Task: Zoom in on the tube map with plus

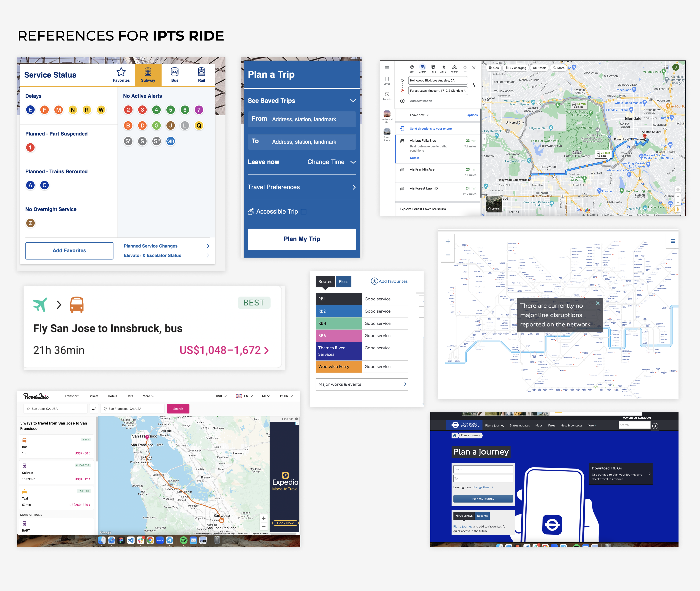Action: pos(448,241)
